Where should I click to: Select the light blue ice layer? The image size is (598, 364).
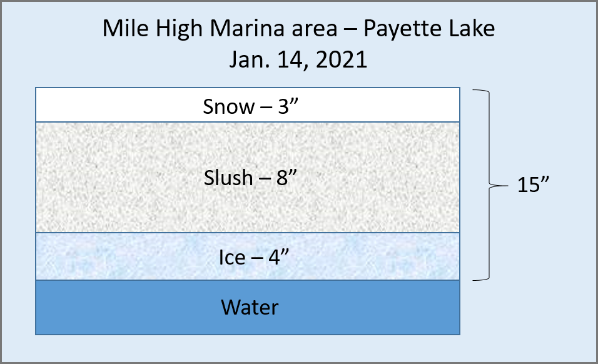[248, 256]
